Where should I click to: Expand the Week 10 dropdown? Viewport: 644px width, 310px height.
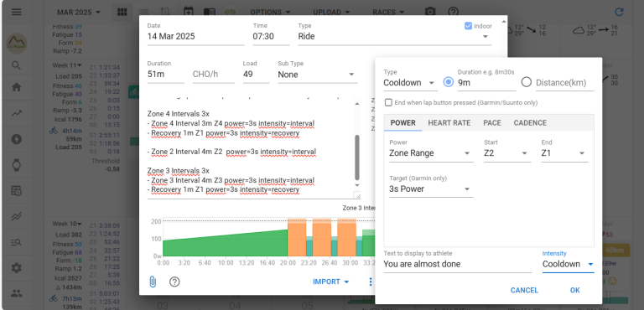[x=67, y=224]
